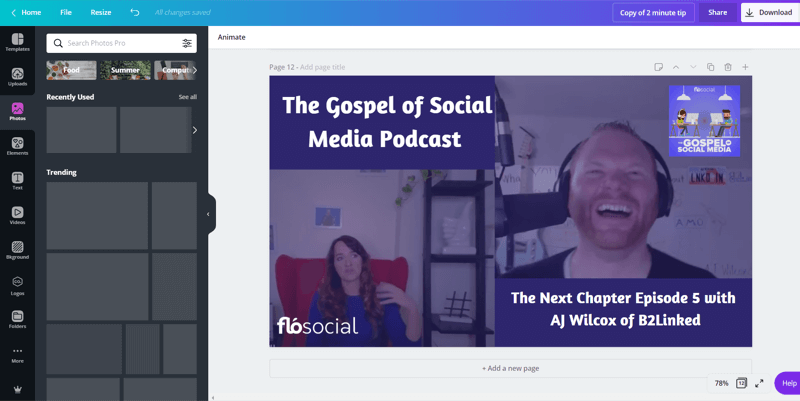Move page 12 down
The image size is (800, 401).
point(693,67)
